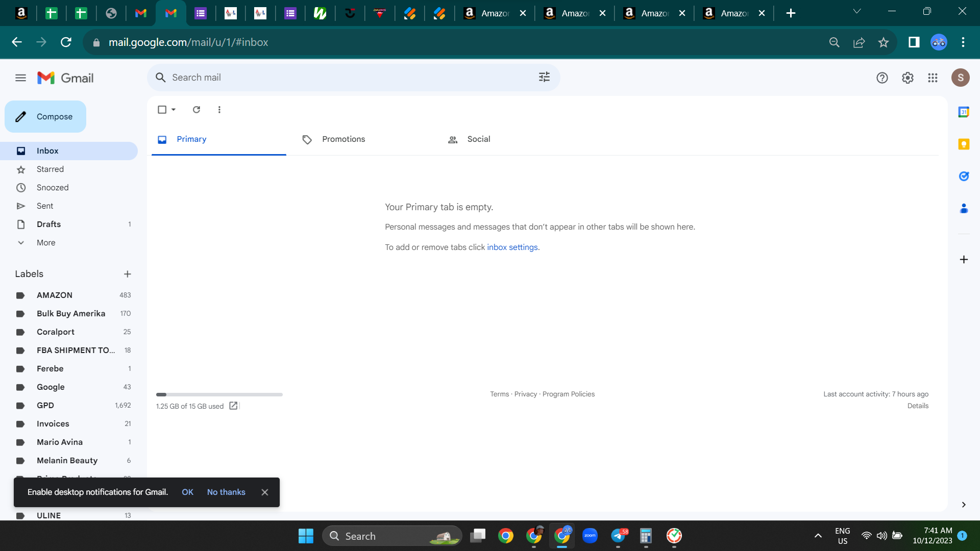Open Bulk Buy Amerika label
This screenshot has height=551, width=980.
(x=69, y=314)
